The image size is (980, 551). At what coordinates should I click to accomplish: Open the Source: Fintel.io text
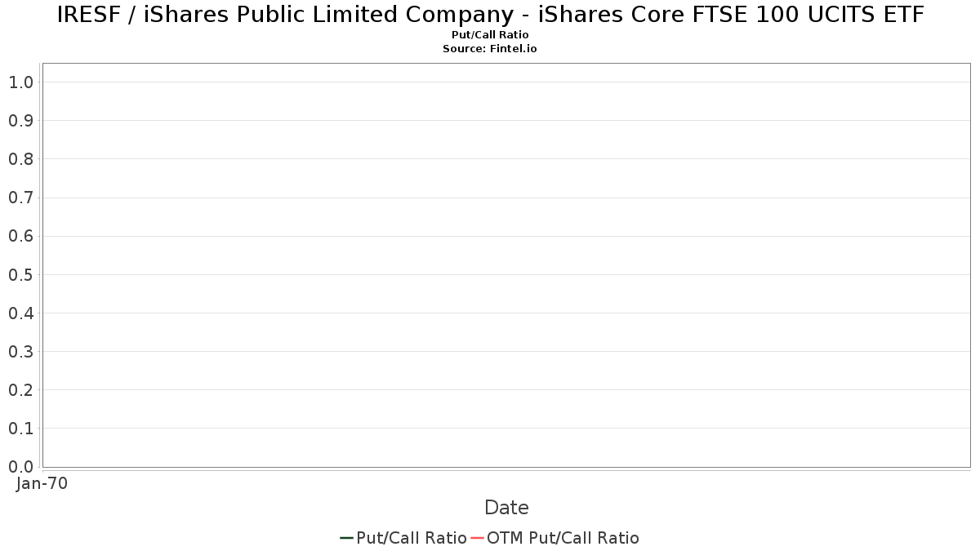(490, 49)
